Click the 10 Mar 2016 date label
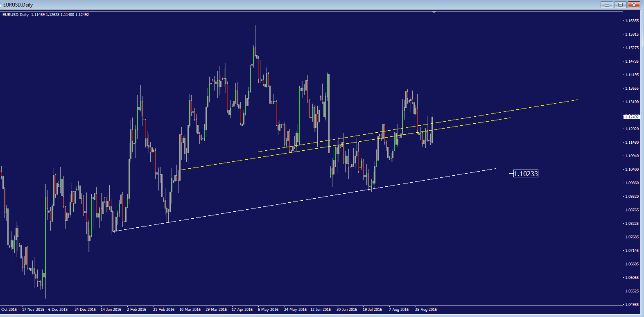644x317 pixels. click(190, 310)
